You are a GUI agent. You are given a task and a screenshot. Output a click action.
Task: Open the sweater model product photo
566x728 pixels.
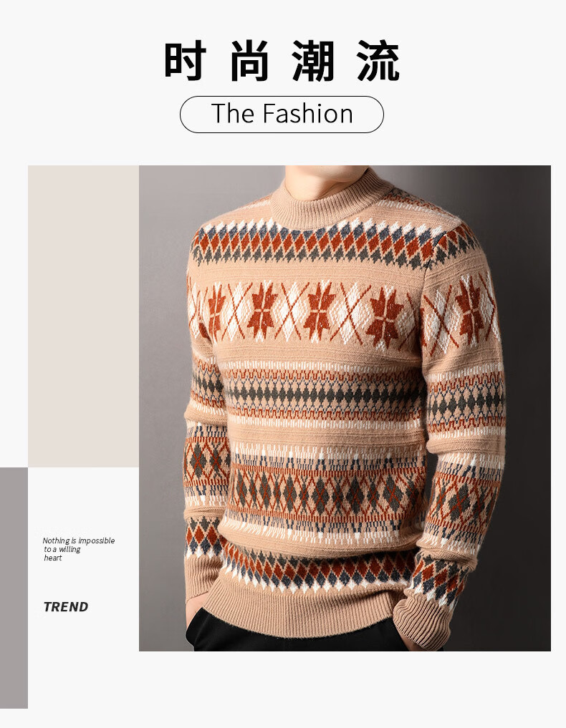point(345,408)
